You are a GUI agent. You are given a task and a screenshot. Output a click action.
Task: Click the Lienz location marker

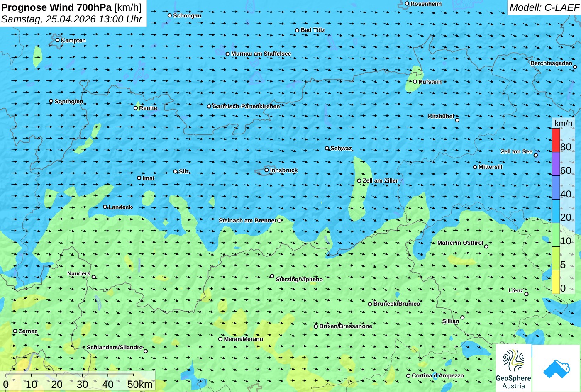[x=526, y=294]
